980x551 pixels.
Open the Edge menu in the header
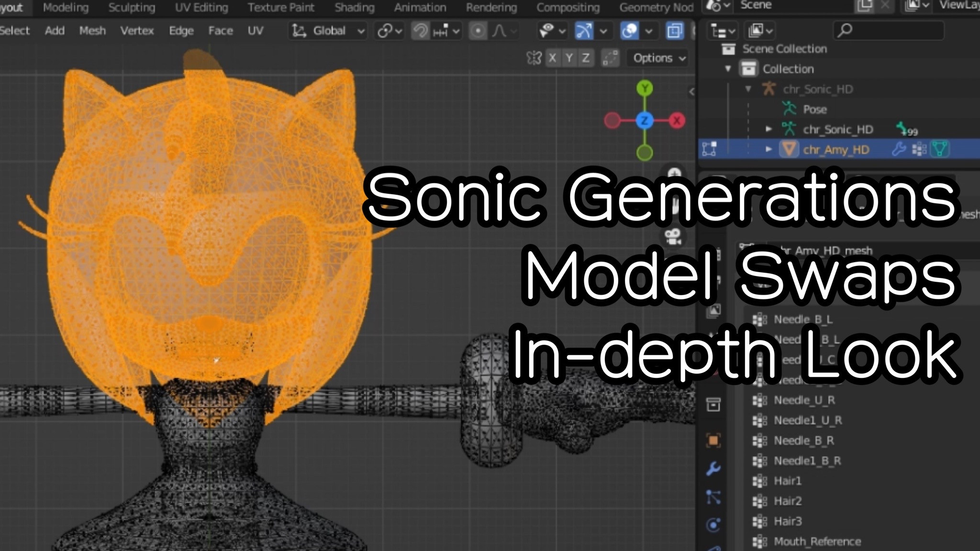coord(181,31)
